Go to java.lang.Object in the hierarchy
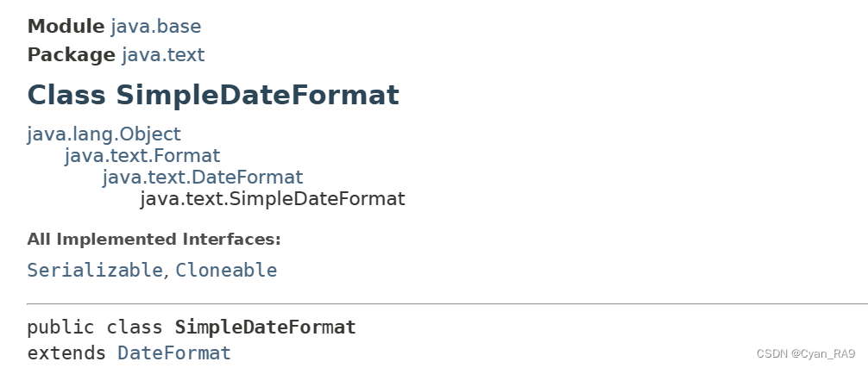The width and height of the screenshot is (868, 368). [x=104, y=134]
